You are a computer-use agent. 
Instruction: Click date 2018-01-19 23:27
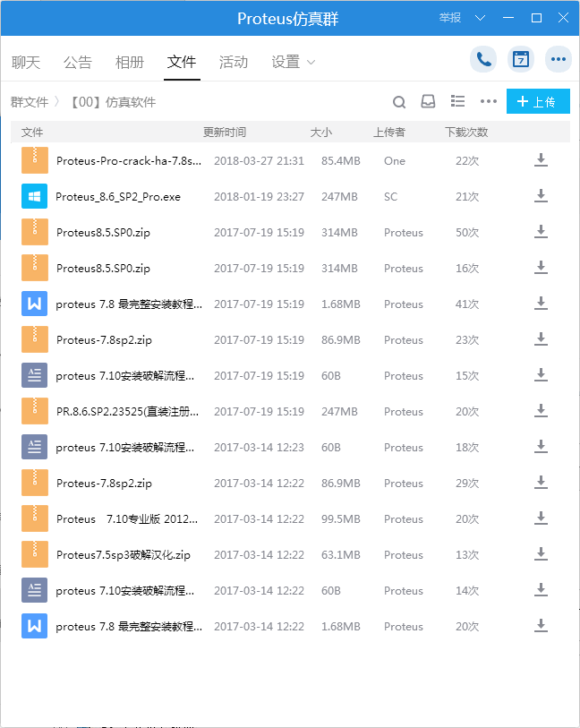pyautogui.click(x=259, y=197)
